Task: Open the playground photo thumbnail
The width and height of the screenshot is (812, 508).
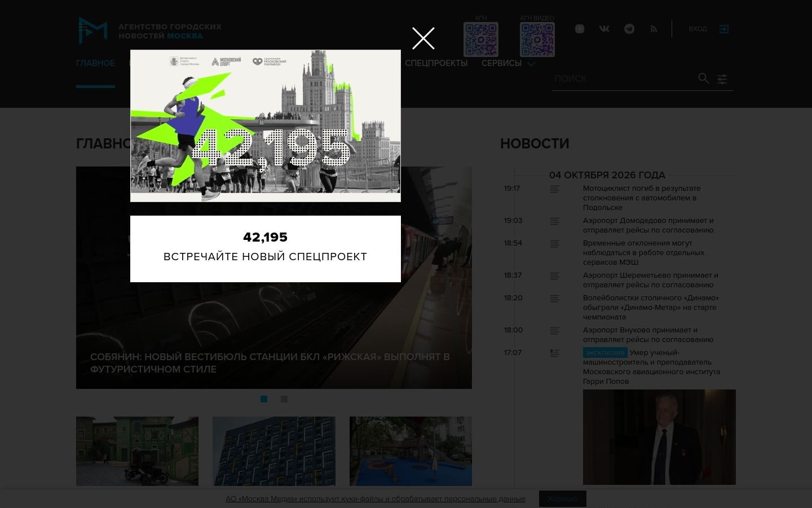Action: click(x=411, y=451)
